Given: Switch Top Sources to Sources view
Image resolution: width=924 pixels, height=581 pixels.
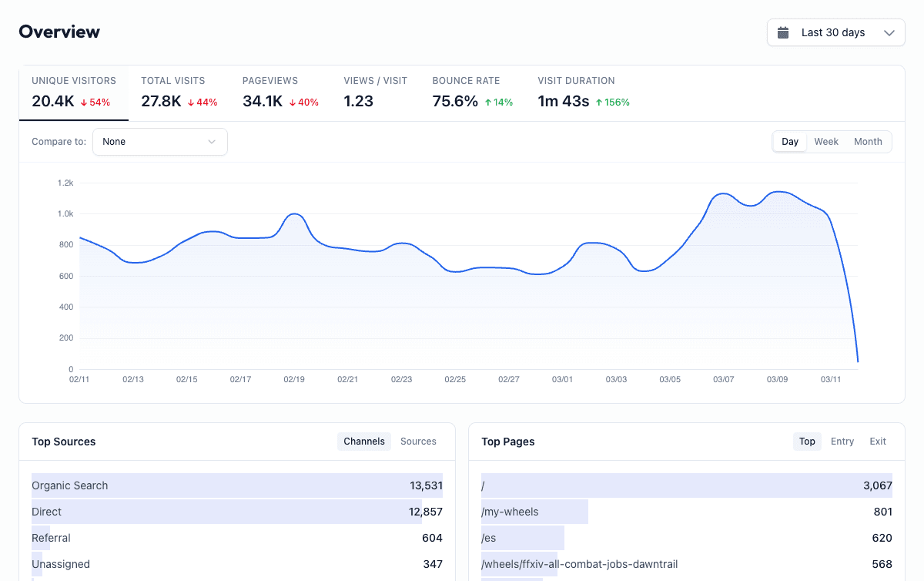Looking at the screenshot, I should point(418,441).
